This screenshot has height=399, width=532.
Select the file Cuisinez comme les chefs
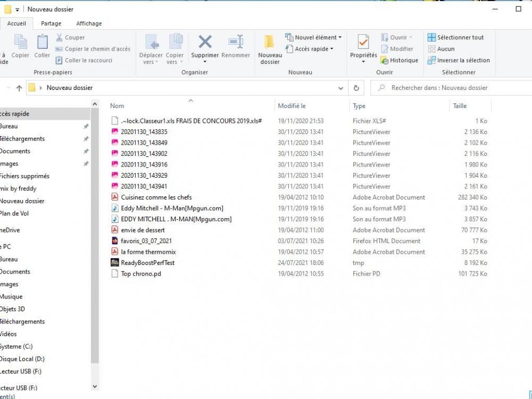point(156,197)
